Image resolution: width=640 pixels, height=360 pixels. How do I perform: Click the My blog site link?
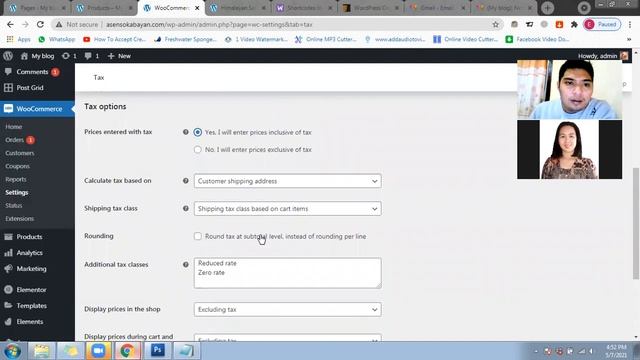37,56
